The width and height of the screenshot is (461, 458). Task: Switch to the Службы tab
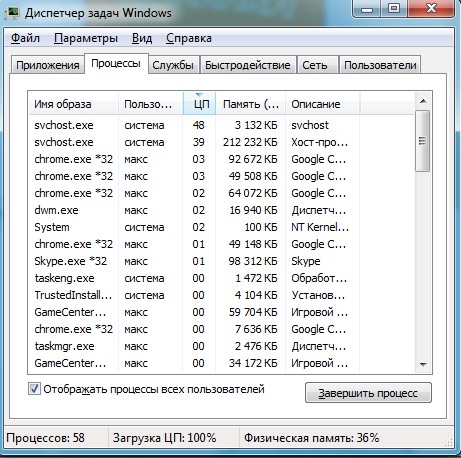[173, 65]
